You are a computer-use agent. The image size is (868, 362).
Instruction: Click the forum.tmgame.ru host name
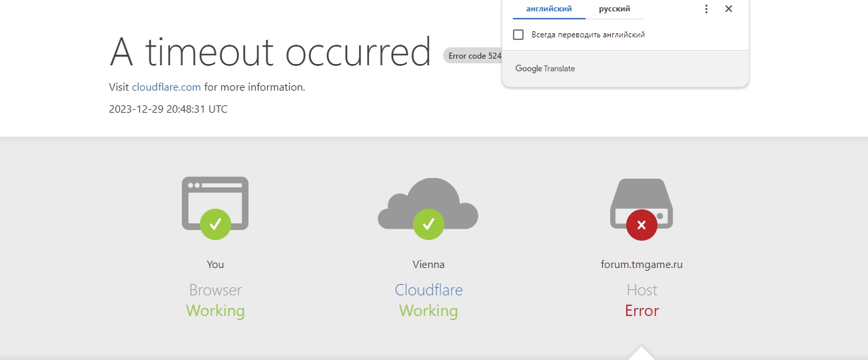pos(642,265)
